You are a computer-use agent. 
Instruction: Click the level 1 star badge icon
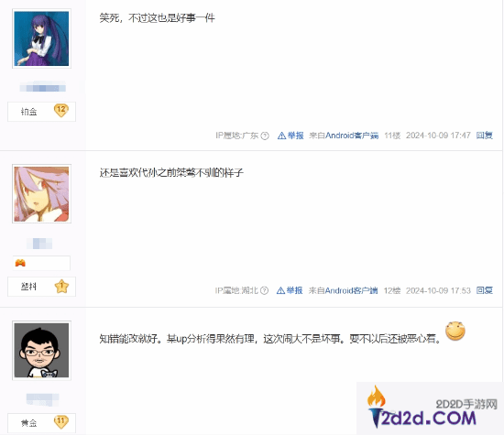point(61,287)
